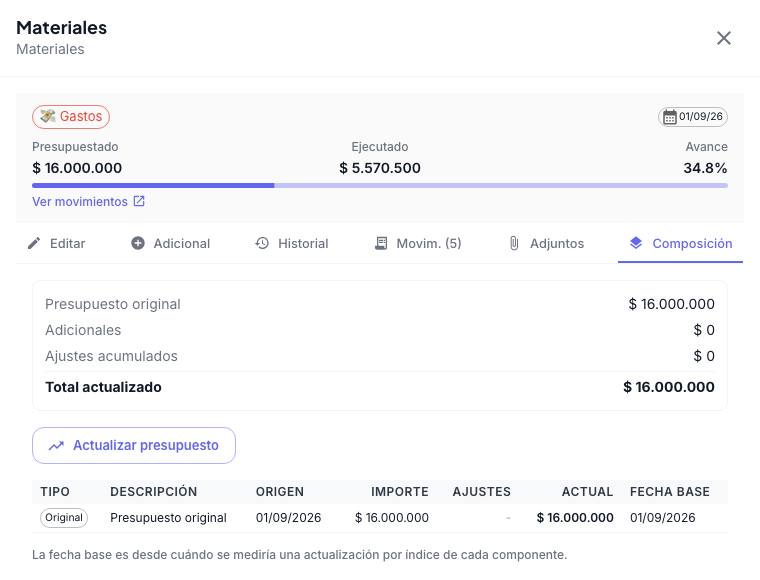Go to the Movim. (5) tab
This screenshot has height=580, width=760.
point(418,243)
